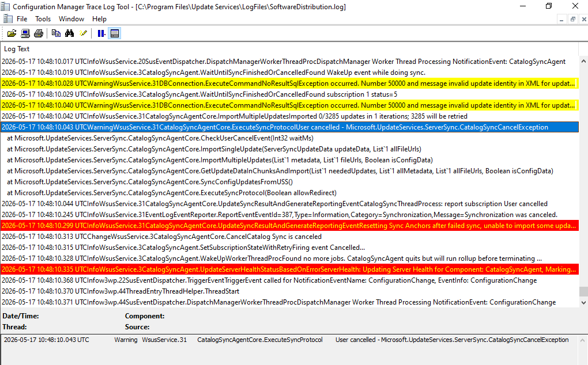
Task: Click the Log Text column header
Action: tap(289, 49)
